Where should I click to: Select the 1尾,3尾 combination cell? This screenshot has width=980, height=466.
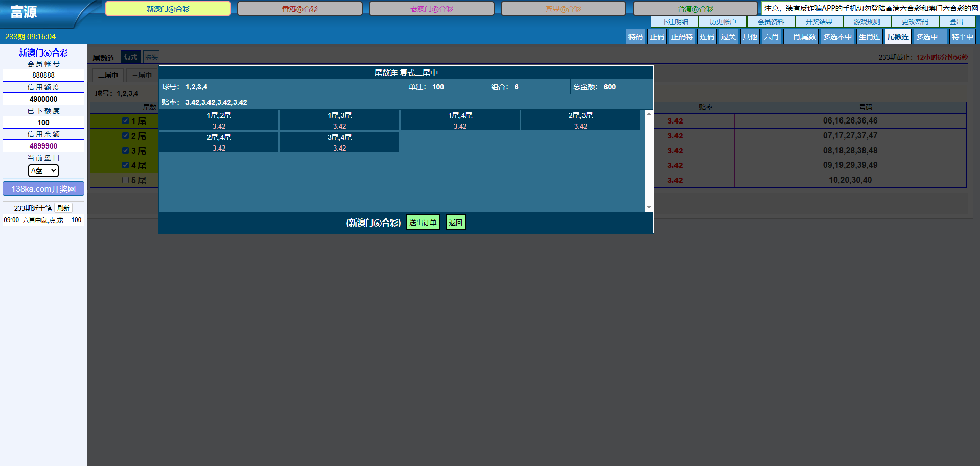click(340, 120)
